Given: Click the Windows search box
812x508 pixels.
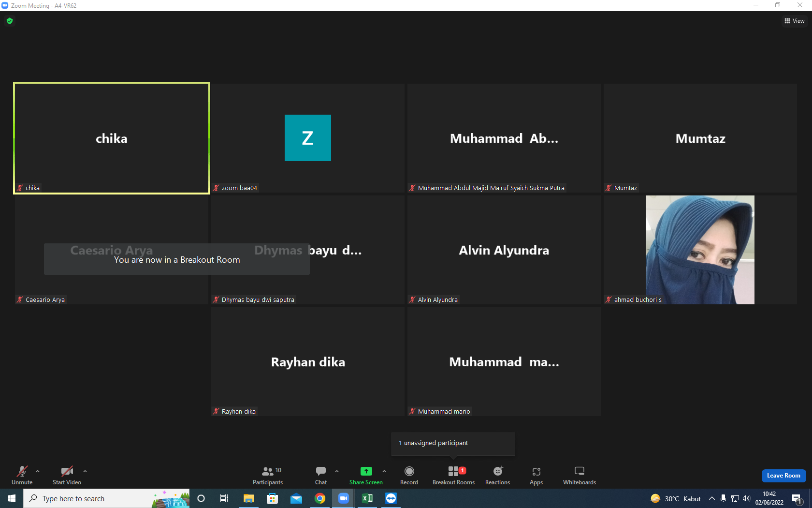Looking at the screenshot, I should tap(106, 498).
